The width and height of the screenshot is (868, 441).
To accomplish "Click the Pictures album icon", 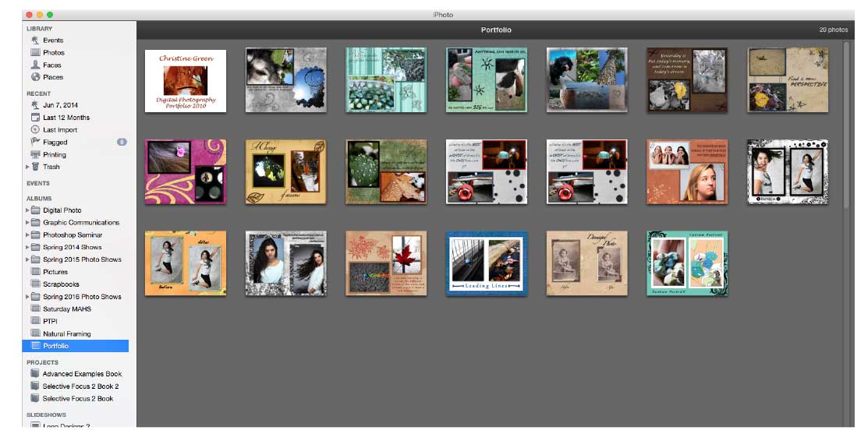I will (x=35, y=272).
